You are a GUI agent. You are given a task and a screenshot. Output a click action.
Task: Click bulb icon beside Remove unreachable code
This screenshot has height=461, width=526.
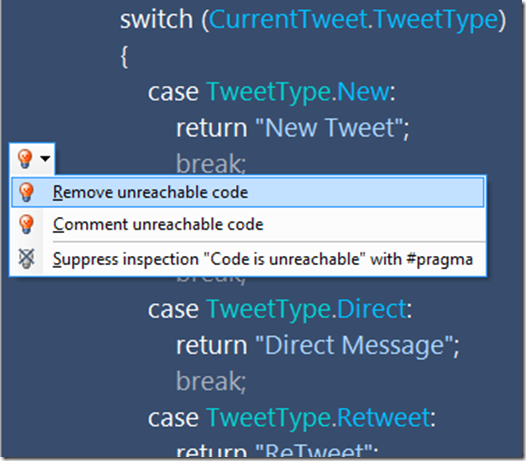(27, 192)
